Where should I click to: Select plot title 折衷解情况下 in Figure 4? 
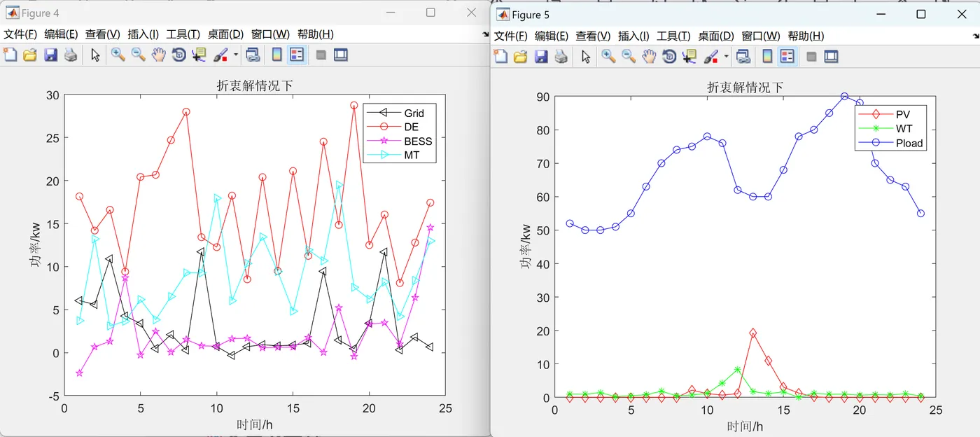(x=255, y=85)
